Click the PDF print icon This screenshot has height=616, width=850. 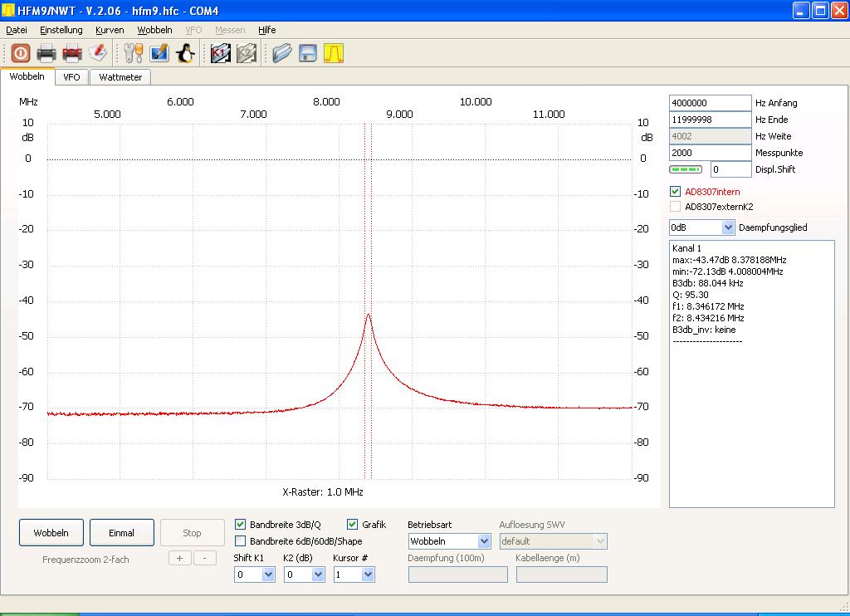[x=72, y=53]
